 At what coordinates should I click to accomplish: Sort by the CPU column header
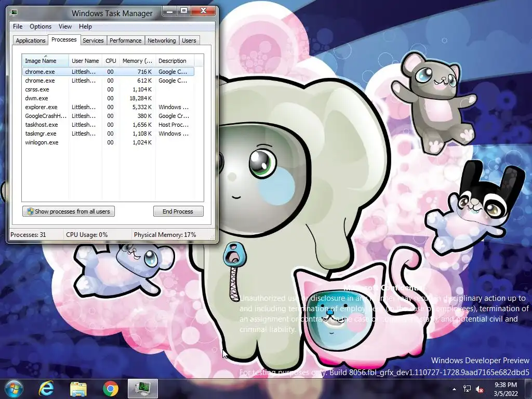[x=111, y=61]
